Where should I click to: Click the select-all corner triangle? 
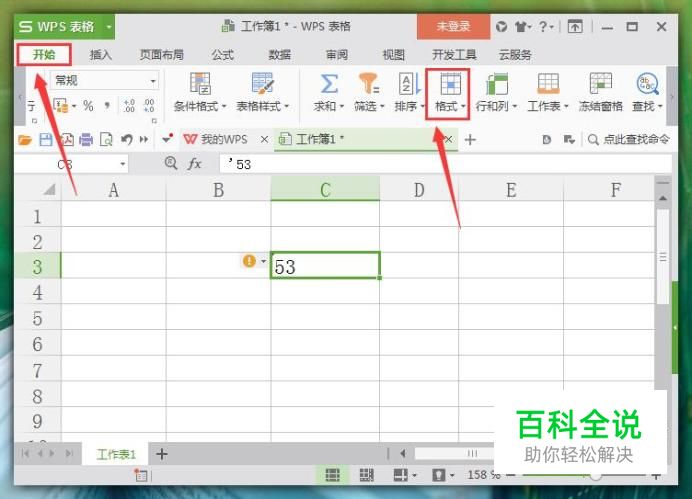[x=49, y=190]
